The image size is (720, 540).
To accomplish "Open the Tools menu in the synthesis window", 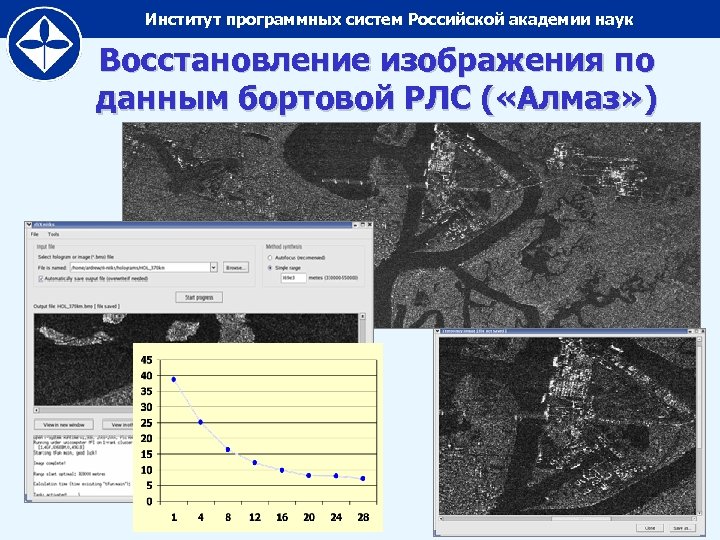I will (53, 234).
